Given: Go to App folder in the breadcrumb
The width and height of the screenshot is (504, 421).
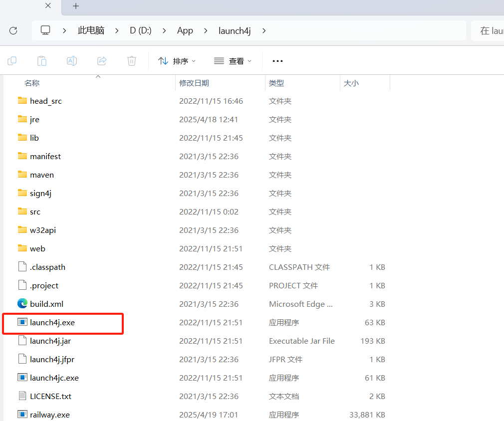Looking at the screenshot, I should [185, 31].
